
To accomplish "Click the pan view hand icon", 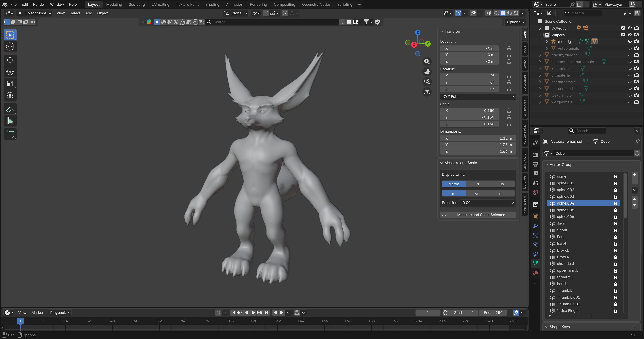I will [x=427, y=72].
